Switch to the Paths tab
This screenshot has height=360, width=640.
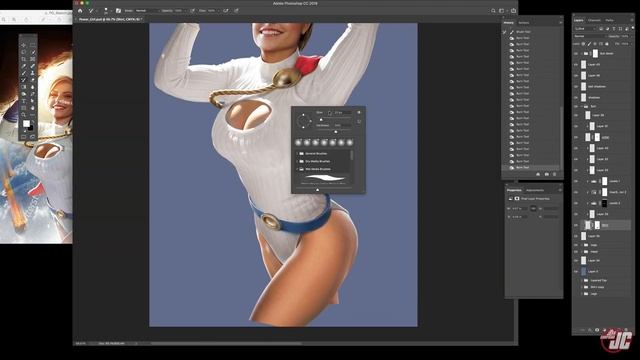click(609, 20)
